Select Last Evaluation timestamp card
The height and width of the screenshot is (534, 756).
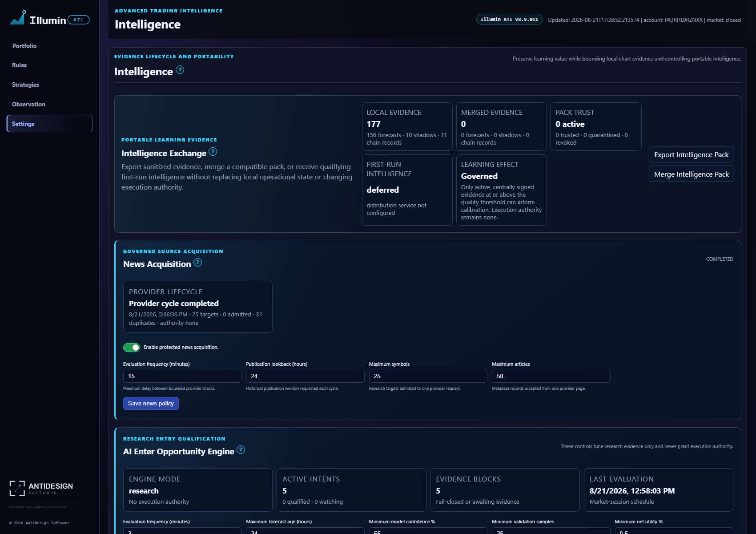pos(659,490)
